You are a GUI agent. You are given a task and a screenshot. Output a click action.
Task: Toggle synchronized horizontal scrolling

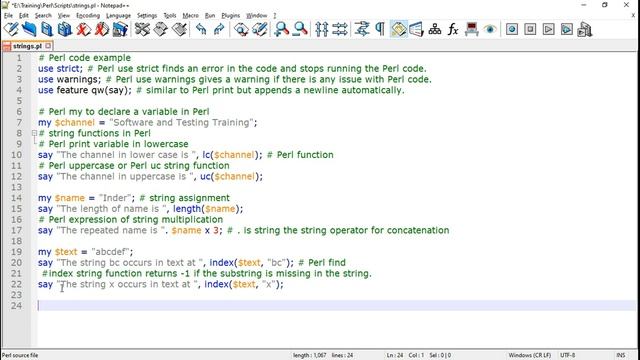(340, 29)
